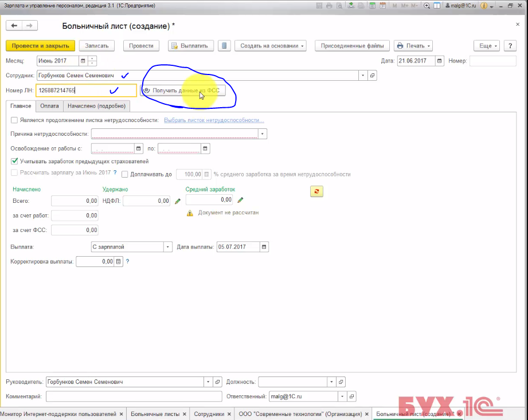Open the Должность record
The image size is (528, 420).
(x=341, y=382)
